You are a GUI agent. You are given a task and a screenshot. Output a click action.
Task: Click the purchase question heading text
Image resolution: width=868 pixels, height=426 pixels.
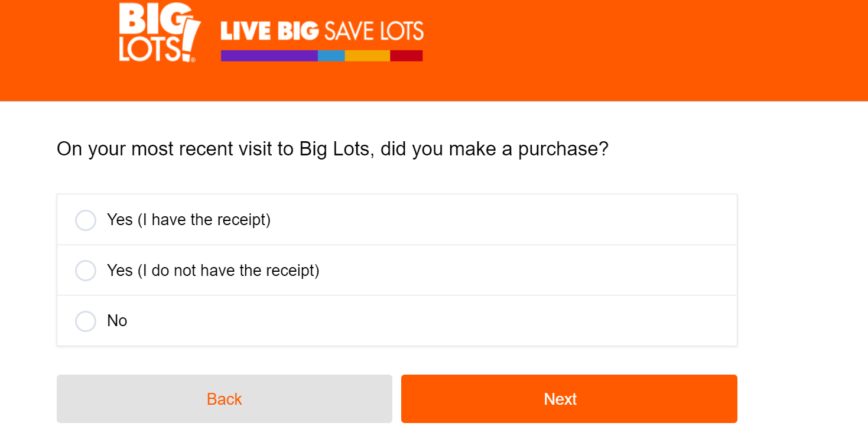pos(332,149)
